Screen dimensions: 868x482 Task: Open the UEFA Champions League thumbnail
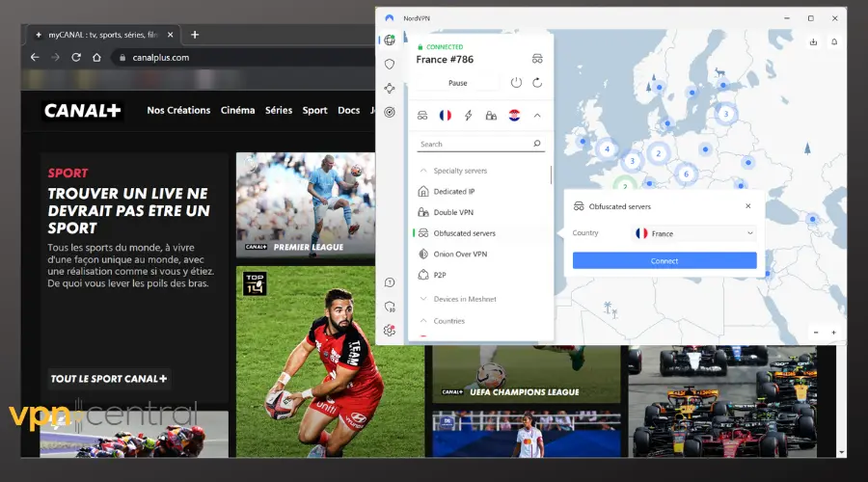click(527, 374)
